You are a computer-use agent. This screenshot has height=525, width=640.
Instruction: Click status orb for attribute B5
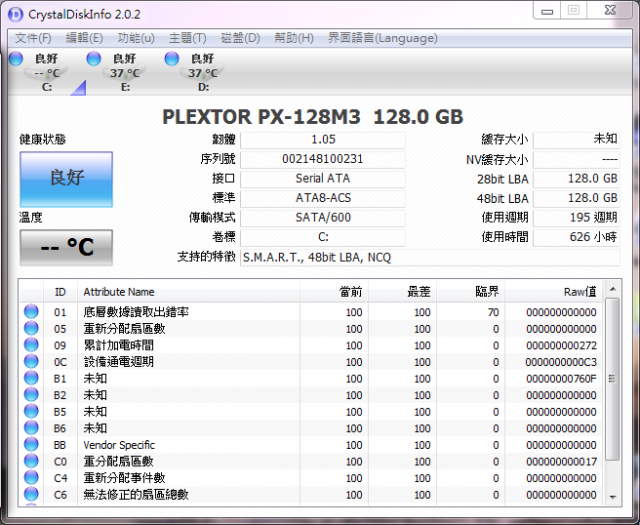[31, 411]
